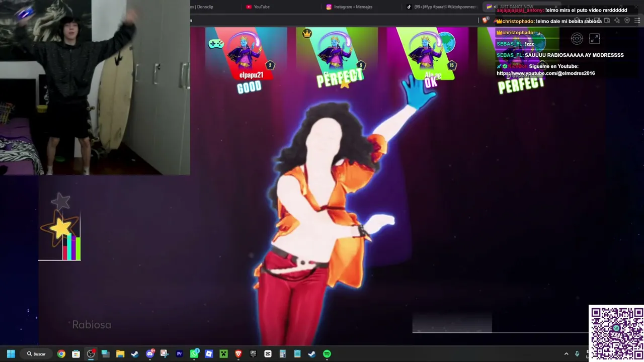Click SEBAS_FL's "!zzz" chat message
644x362 pixels.
pos(515,44)
